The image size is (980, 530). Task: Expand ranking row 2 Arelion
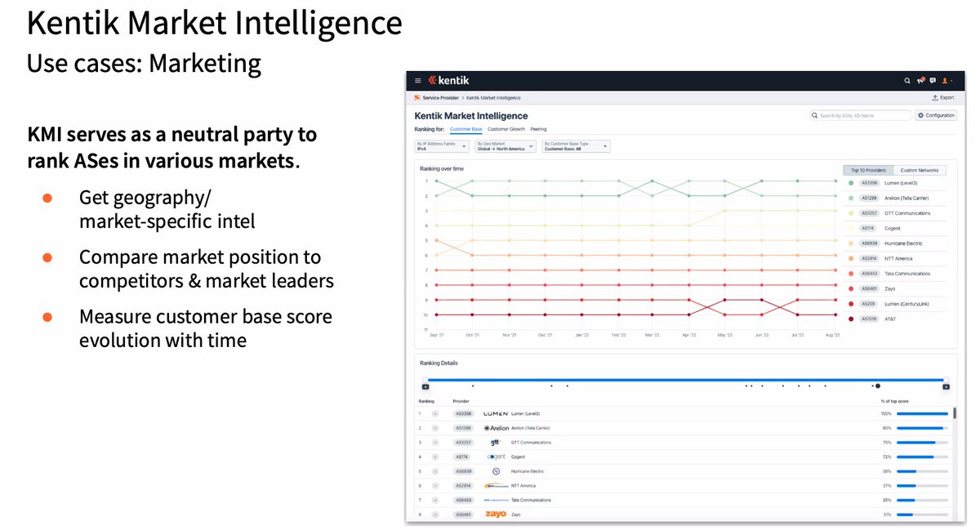(435, 428)
